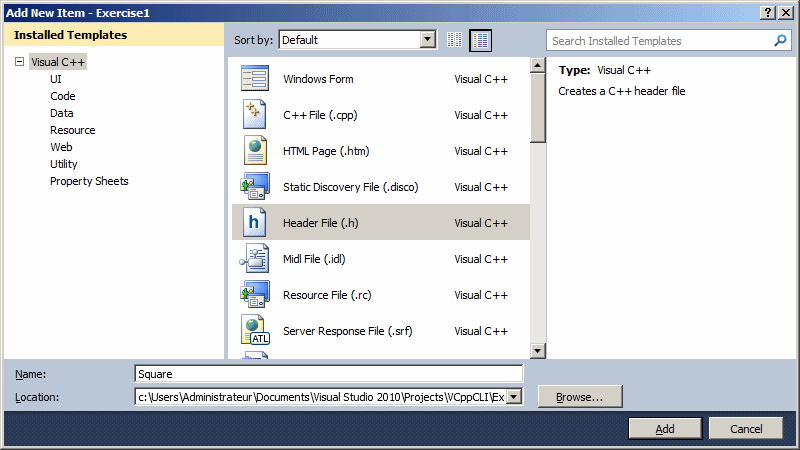The width and height of the screenshot is (800, 450).
Task: Select the Server Response File ATL icon
Action: pyautogui.click(x=255, y=330)
